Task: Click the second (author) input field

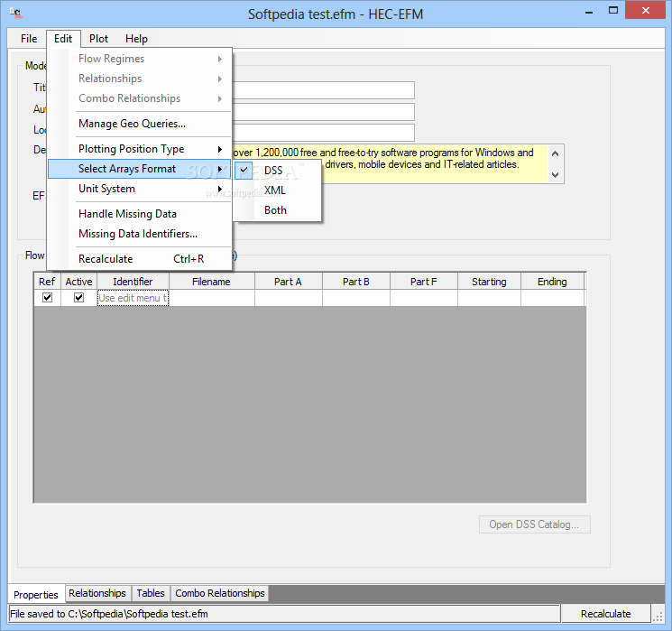Action: pyautogui.click(x=323, y=112)
